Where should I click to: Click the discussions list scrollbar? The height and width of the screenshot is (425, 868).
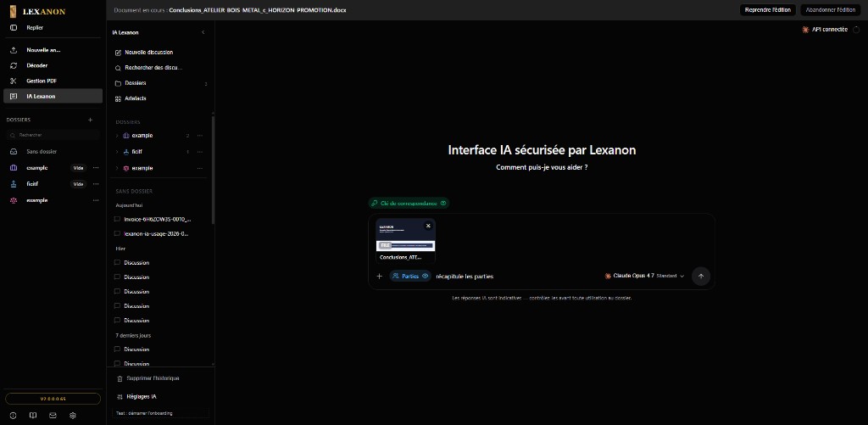[213, 169]
